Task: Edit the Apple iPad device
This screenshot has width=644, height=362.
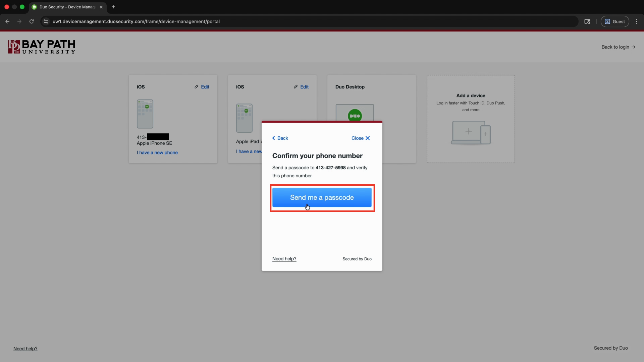Action: coord(301,87)
